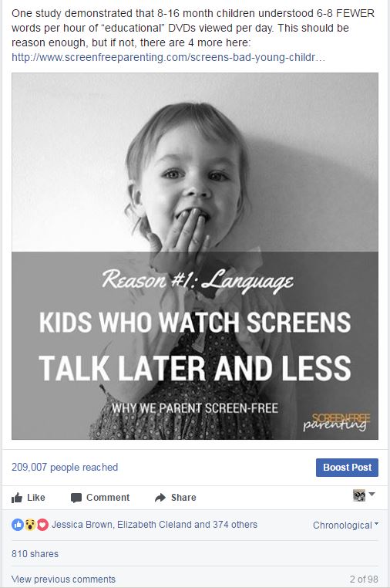The width and height of the screenshot is (390, 588).
Task: Open Jessica Brown's profile name
Action: pos(82,524)
